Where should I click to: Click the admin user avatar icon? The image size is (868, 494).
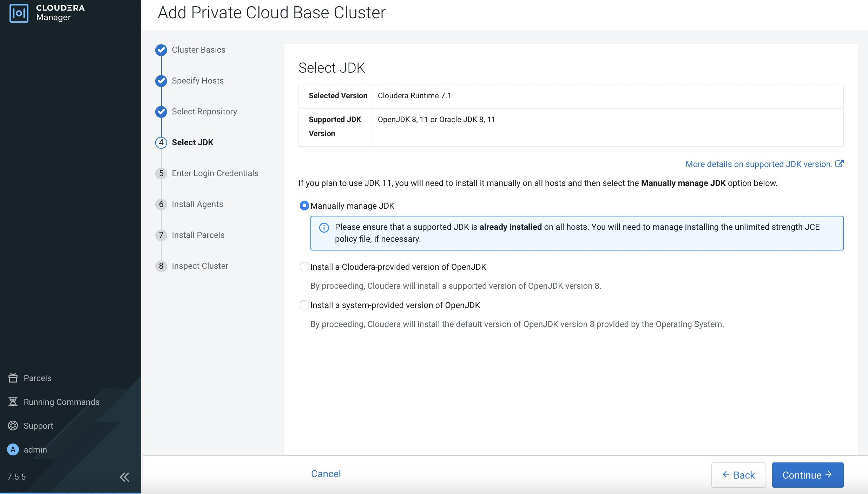pyautogui.click(x=13, y=449)
